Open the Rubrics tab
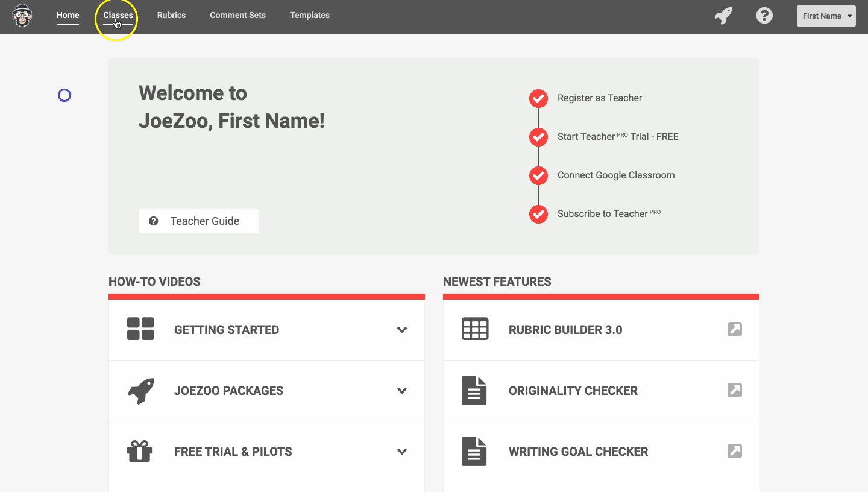Image resolution: width=868 pixels, height=492 pixels. coord(171,15)
